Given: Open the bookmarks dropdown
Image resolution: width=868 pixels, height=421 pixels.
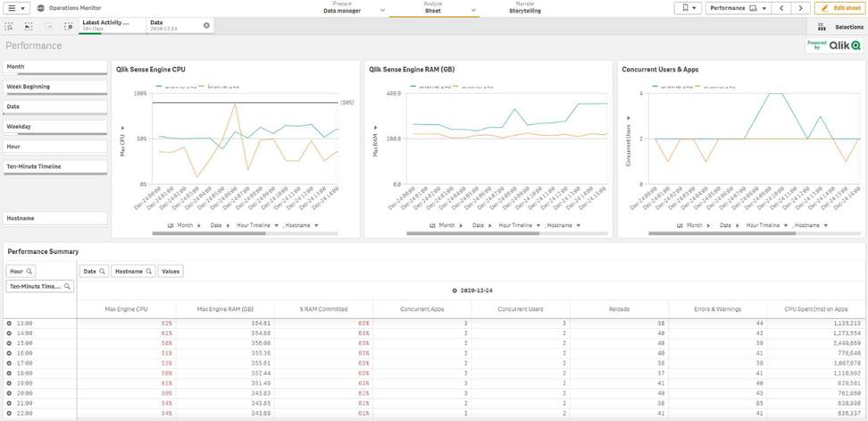Looking at the screenshot, I should [689, 8].
